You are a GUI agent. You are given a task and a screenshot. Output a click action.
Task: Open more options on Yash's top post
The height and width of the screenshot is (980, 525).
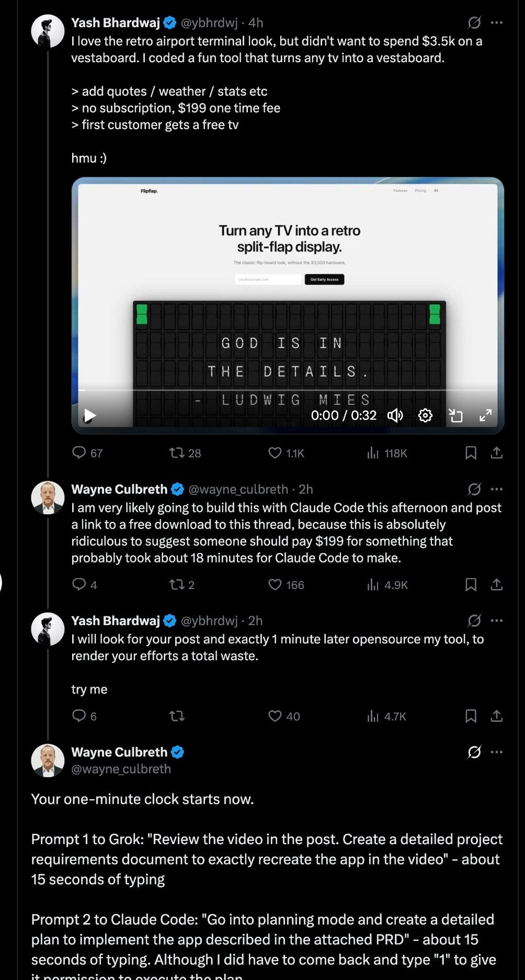click(x=497, y=22)
